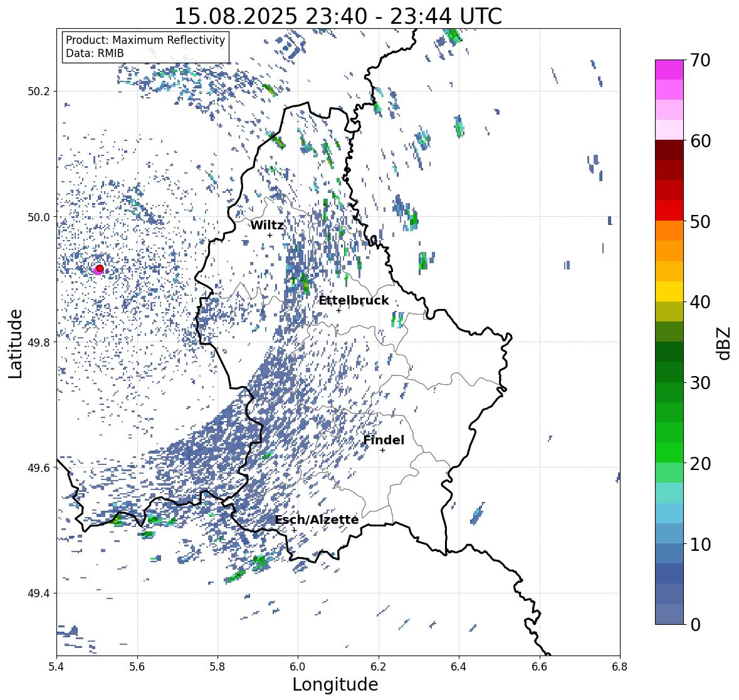Image resolution: width=739 pixels, height=700 pixels.
Task: Click the 30 value on colorbar
Action: pyautogui.click(x=700, y=383)
